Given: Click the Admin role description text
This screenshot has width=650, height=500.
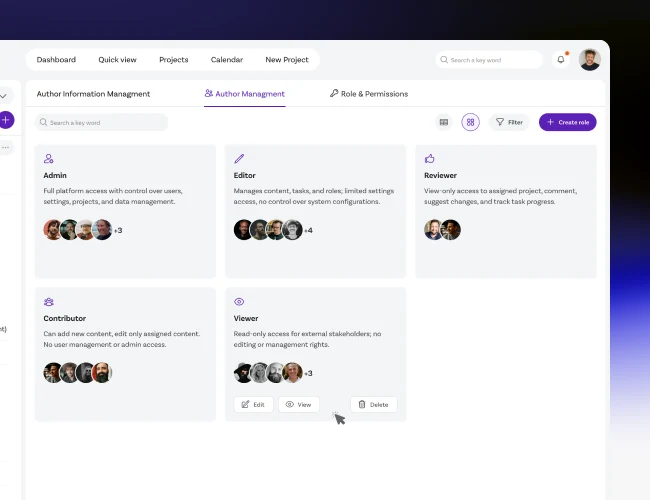Looking at the screenshot, I should [113, 196].
